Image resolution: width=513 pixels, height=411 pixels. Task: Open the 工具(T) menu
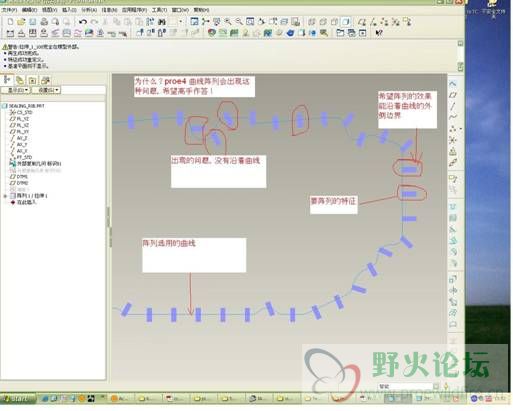tap(159, 10)
